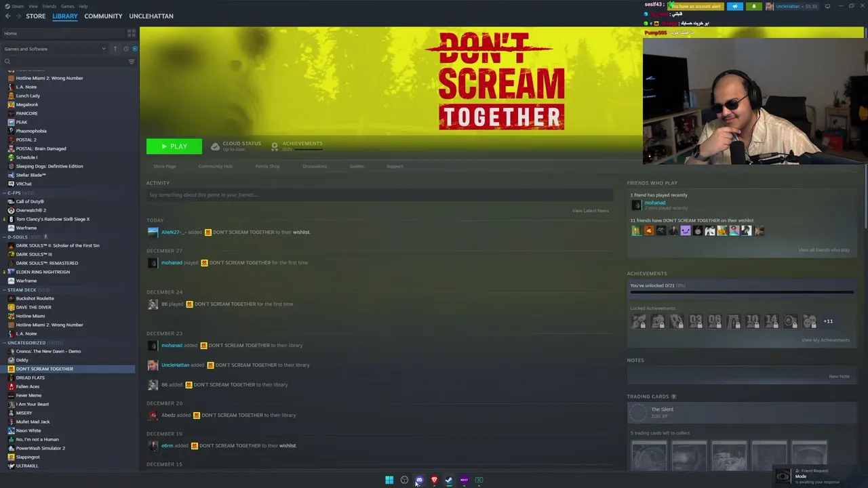Viewport: 868px width, 488px height.
Task: Open the Guides link
Action: tap(357, 166)
